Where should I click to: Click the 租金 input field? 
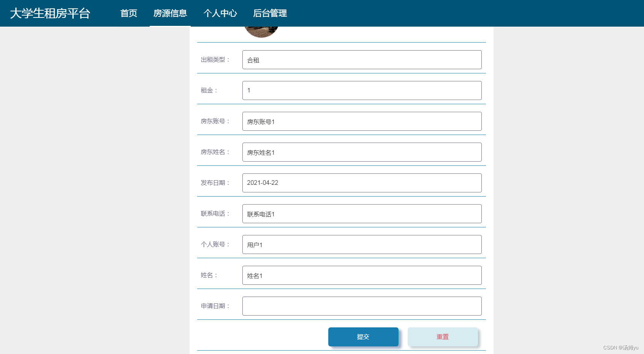point(362,90)
